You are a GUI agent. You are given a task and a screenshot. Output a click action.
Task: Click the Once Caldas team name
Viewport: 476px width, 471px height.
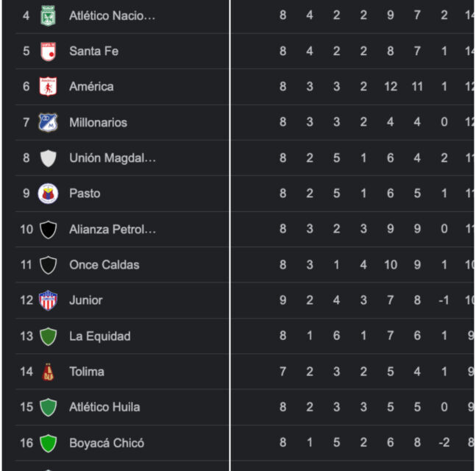coord(104,265)
